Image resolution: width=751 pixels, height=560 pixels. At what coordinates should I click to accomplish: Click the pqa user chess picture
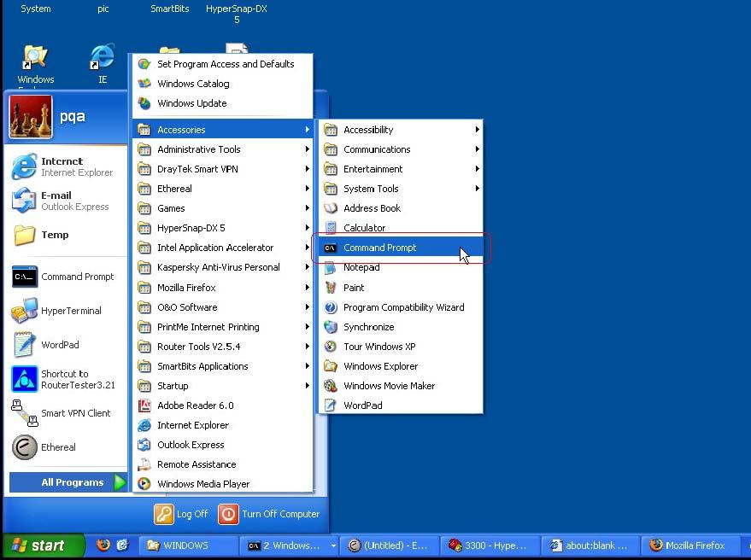[x=31, y=117]
